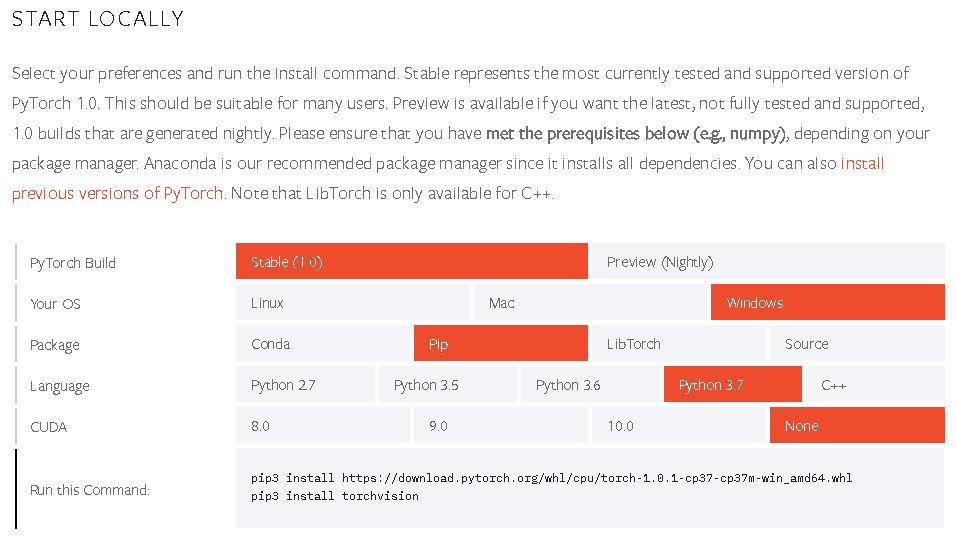Viewport: 957px width, 537px height.
Task: Choose Python 3.6 language option
Action: point(589,385)
